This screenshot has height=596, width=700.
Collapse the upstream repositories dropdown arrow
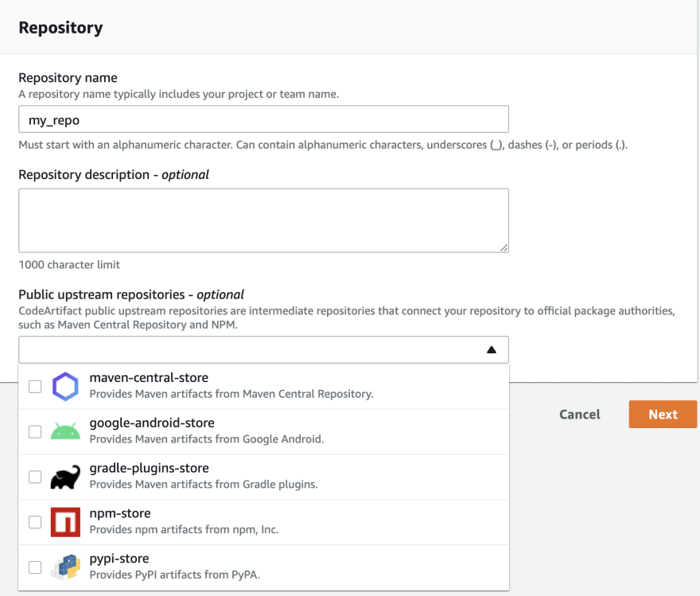click(492, 350)
